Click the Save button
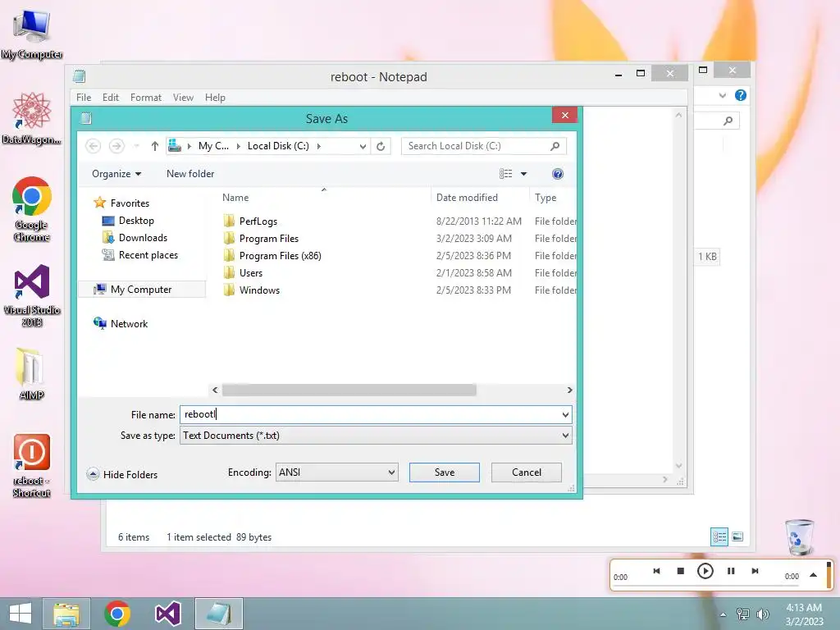 coord(444,472)
